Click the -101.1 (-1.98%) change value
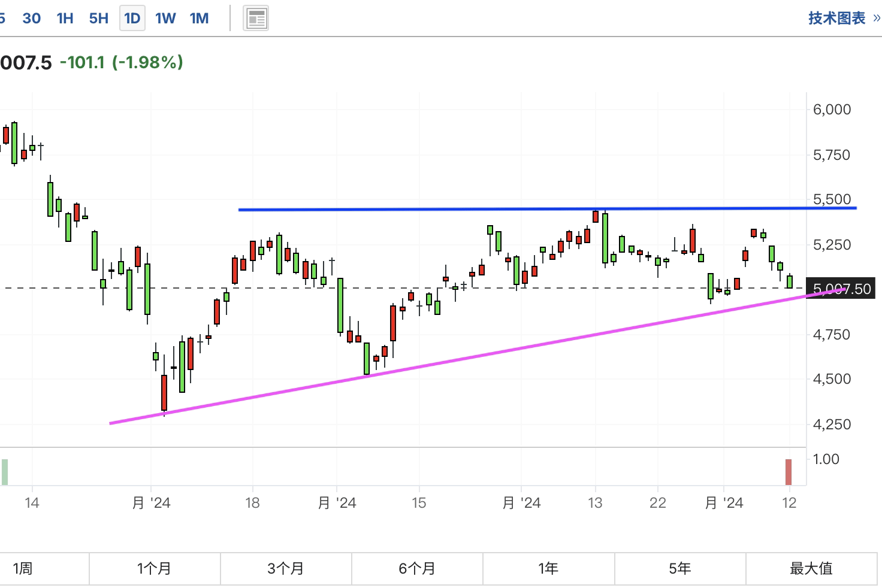This screenshot has height=588, width=882. pos(122,62)
